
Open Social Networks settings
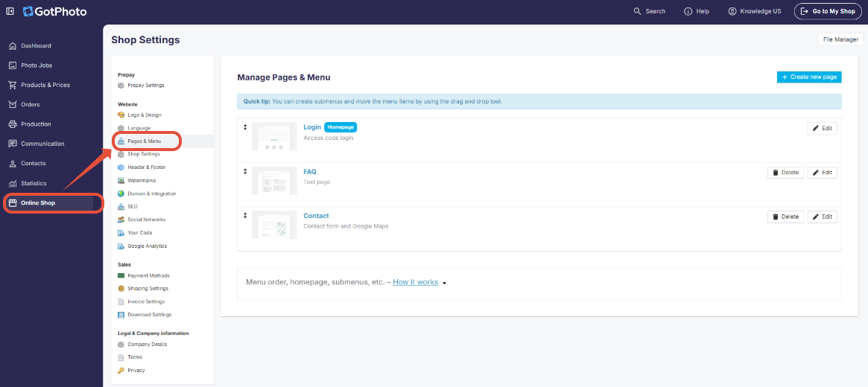tap(146, 220)
